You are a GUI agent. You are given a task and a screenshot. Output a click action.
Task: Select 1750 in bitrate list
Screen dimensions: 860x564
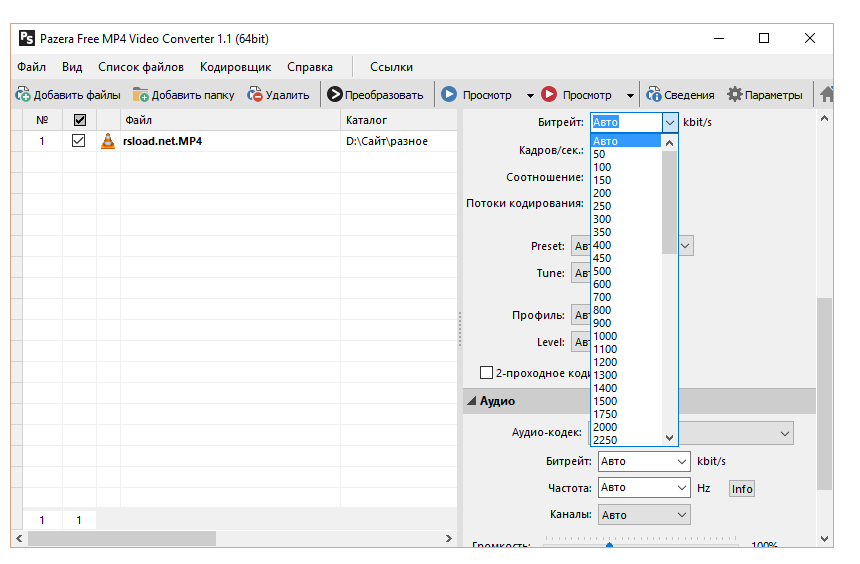[x=626, y=414]
